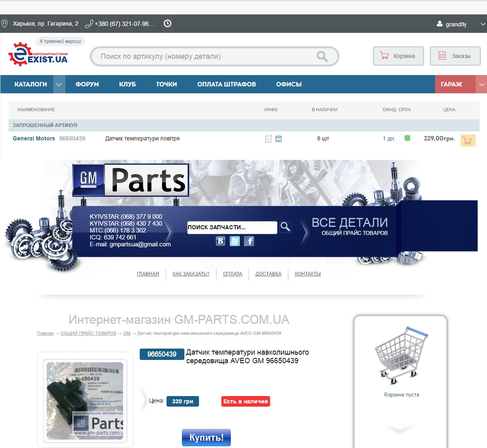The width and height of the screenshot is (487, 448).
Task: Click the blue 96650439 part number badge
Action: pos(162,354)
